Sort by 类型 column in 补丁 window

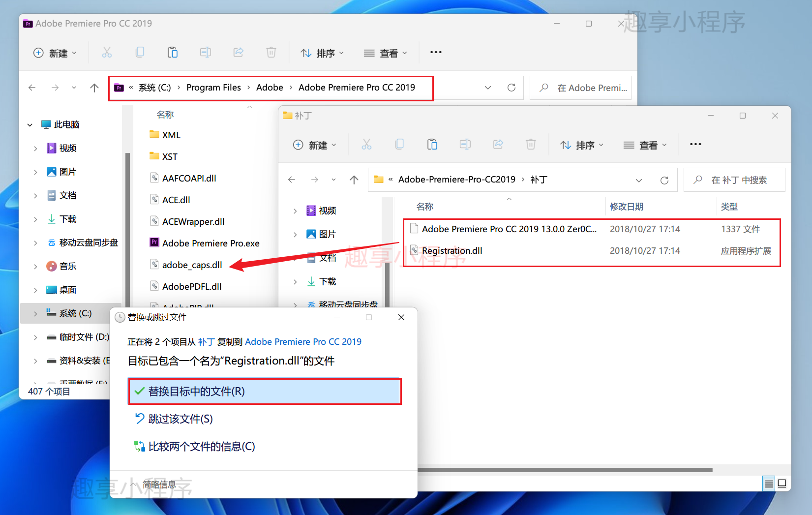coord(729,207)
